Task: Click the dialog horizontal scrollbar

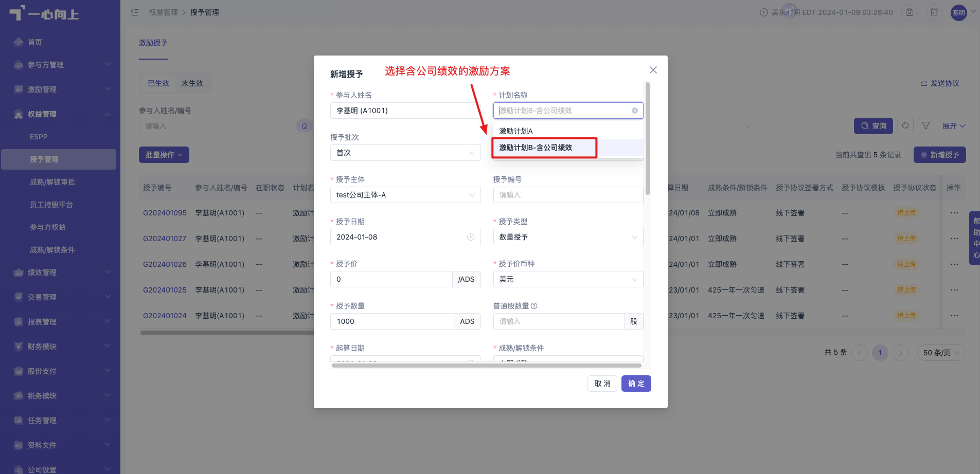Action: pos(487,366)
